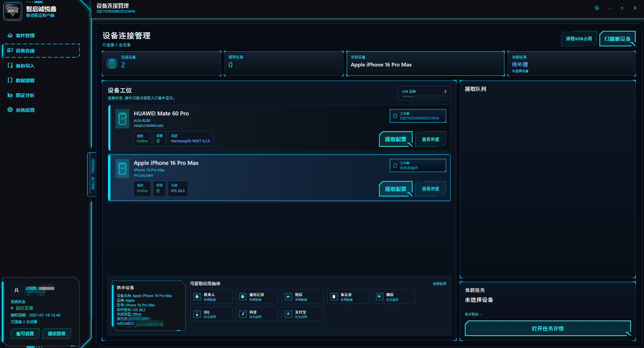Scan for devices with 扫描新设备
Screen dimensions: 644x348
617,39
